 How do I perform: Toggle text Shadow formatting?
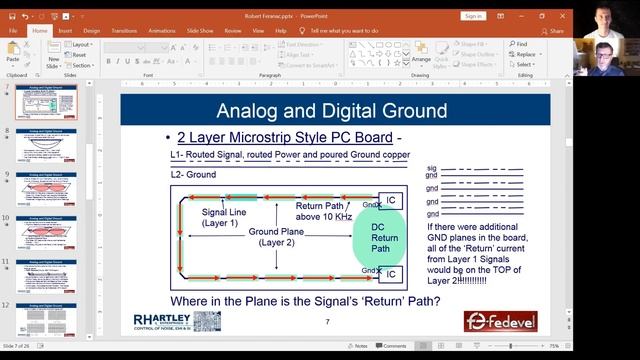click(137, 61)
